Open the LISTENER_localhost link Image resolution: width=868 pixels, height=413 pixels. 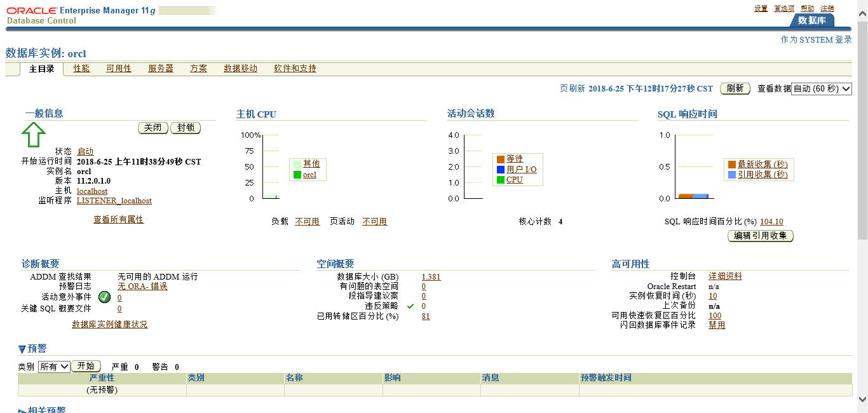pyautogui.click(x=114, y=201)
